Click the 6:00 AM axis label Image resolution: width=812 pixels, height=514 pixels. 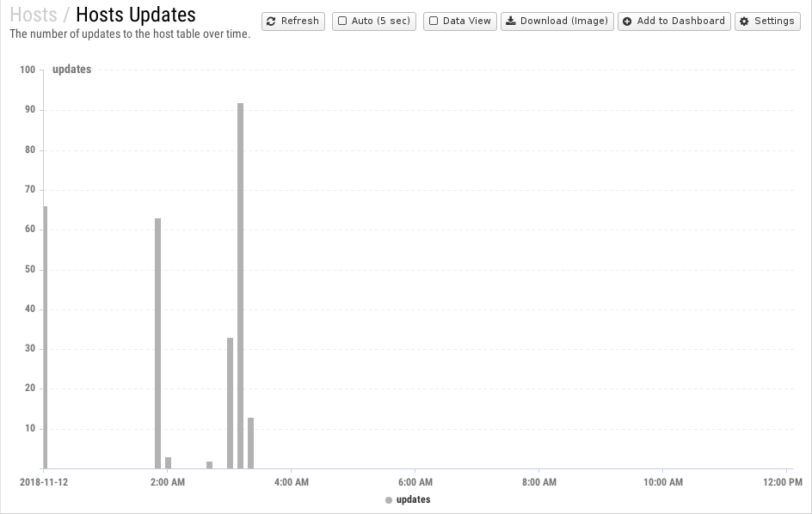click(415, 482)
